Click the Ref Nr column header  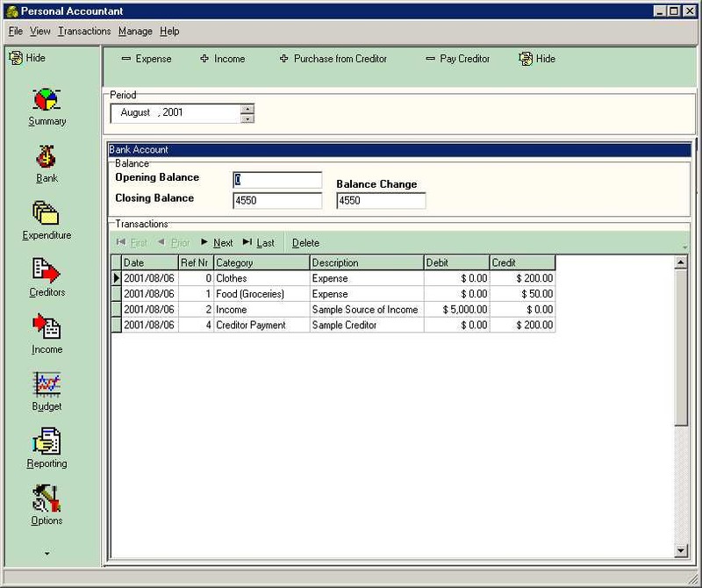[x=196, y=263]
